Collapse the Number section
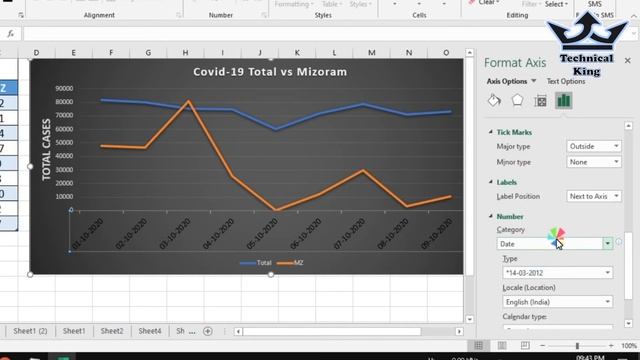This screenshot has width=640, height=360. 491,216
